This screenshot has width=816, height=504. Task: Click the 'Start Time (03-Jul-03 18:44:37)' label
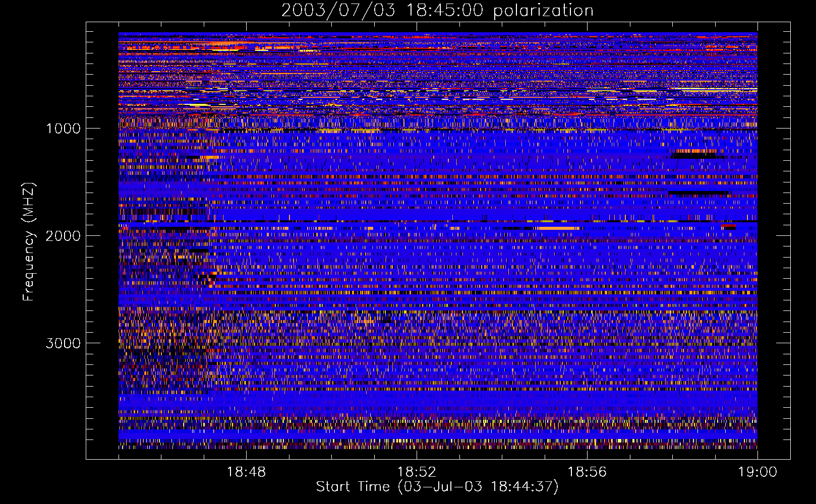coord(437,487)
